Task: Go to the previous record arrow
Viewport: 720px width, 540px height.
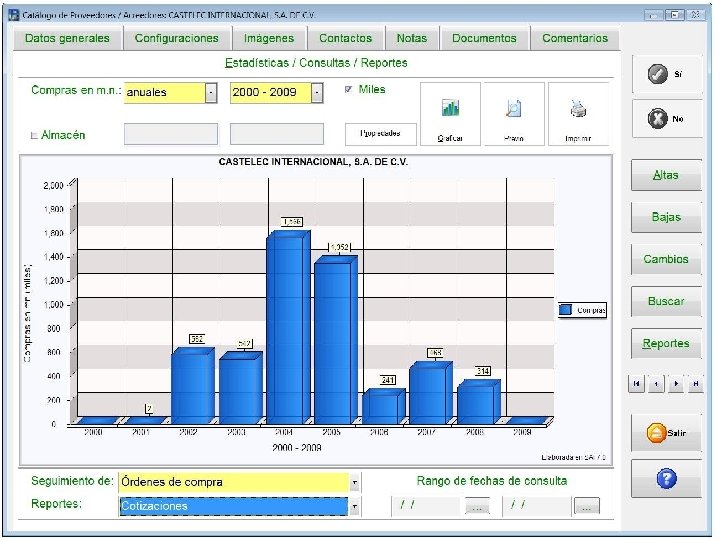Action: [656, 384]
